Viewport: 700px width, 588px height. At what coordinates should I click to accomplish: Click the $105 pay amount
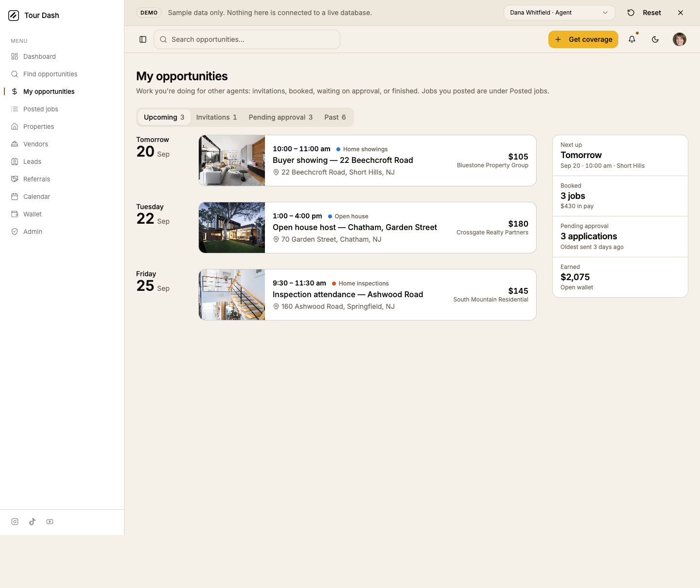point(518,157)
